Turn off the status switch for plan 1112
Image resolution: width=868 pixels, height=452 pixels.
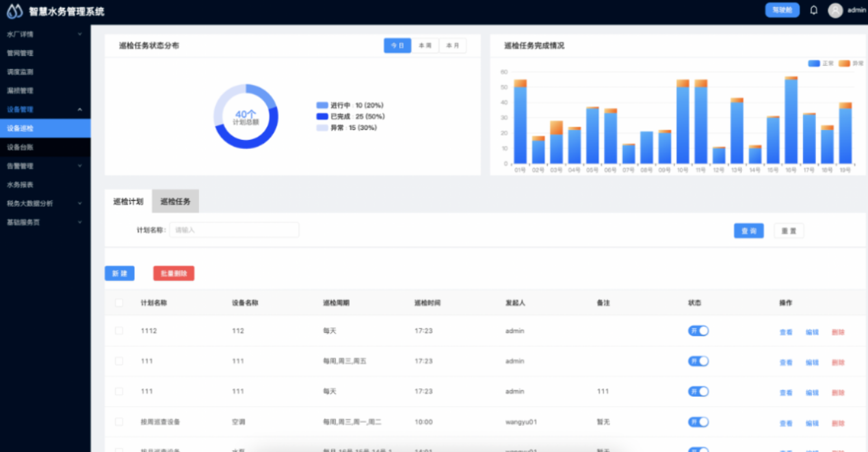coord(698,331)
